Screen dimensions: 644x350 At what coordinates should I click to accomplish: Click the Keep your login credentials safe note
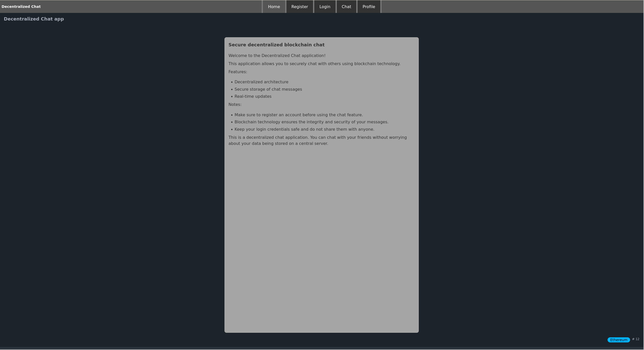(304, 129)
